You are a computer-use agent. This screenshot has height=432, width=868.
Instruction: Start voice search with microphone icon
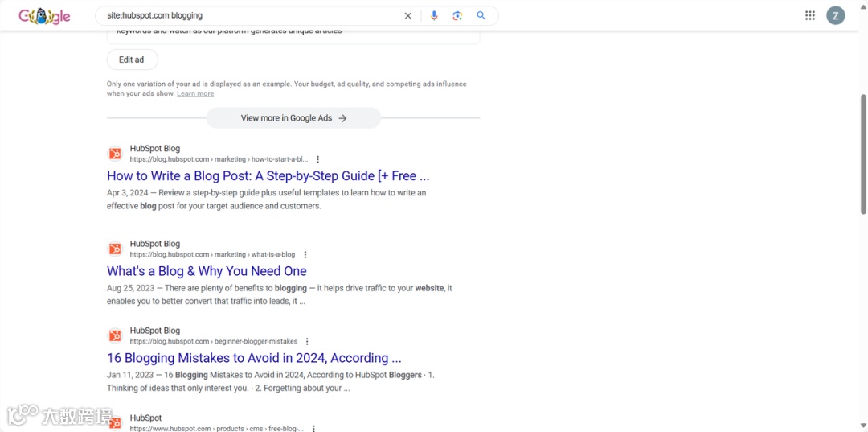434,16
